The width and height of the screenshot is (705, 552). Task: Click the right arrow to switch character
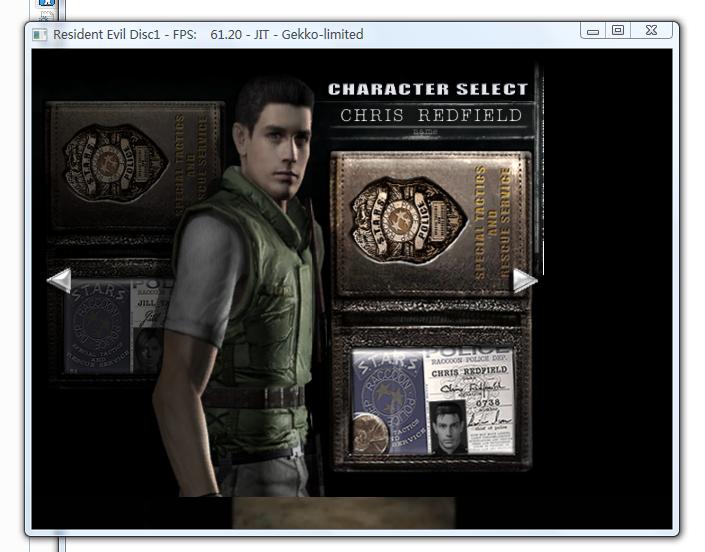coord(525,281)
